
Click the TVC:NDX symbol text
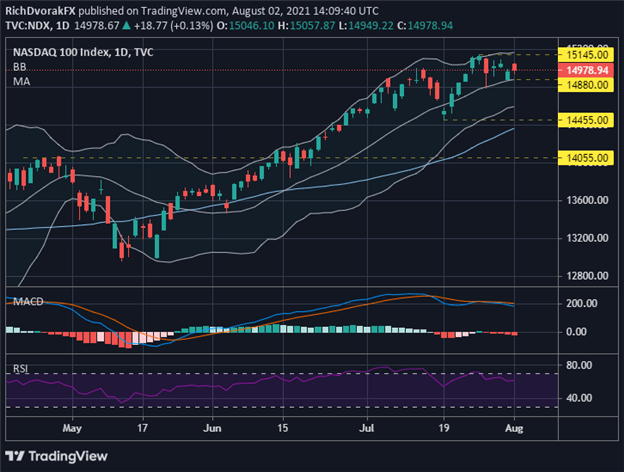tap(27, 26)
